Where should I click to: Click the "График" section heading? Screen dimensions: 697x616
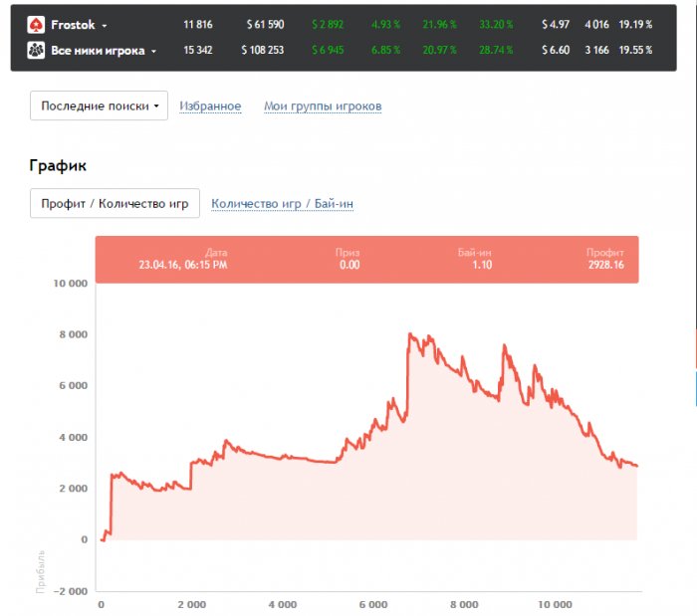point(58,165)
